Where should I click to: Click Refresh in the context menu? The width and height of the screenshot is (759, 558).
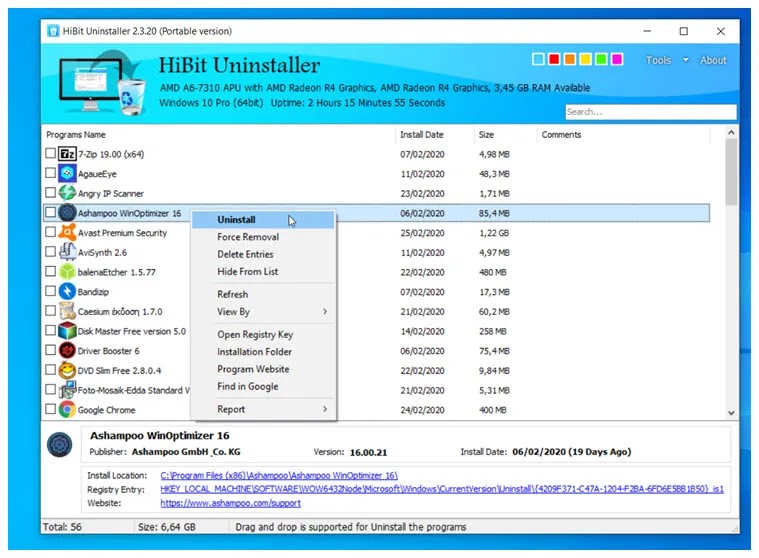point(263,294)
